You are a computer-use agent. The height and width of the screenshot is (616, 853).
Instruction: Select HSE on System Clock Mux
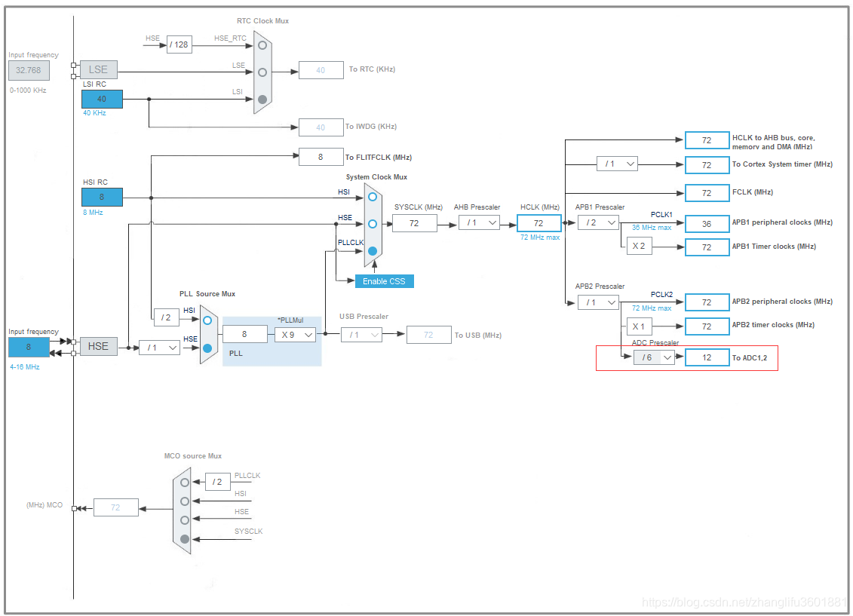coord(372,223)
